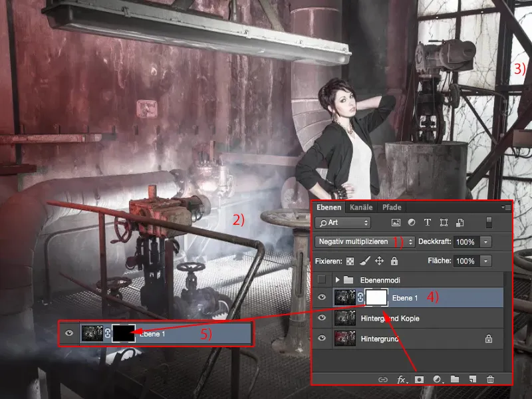Show the hidden Ebenenmodi group
Screen dimensions: 532x399
[322, 279]
